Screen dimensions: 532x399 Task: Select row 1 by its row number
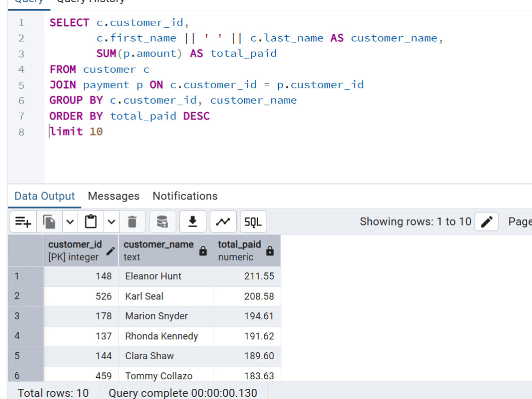tap(26, 276)
